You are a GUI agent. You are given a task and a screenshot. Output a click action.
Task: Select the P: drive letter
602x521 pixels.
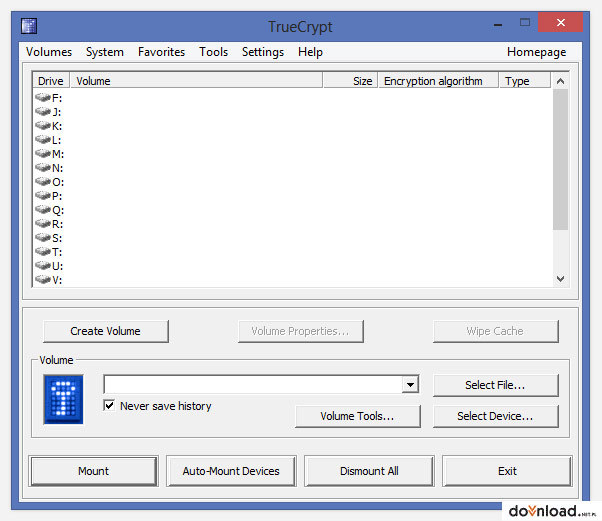[x=57, y=196]
